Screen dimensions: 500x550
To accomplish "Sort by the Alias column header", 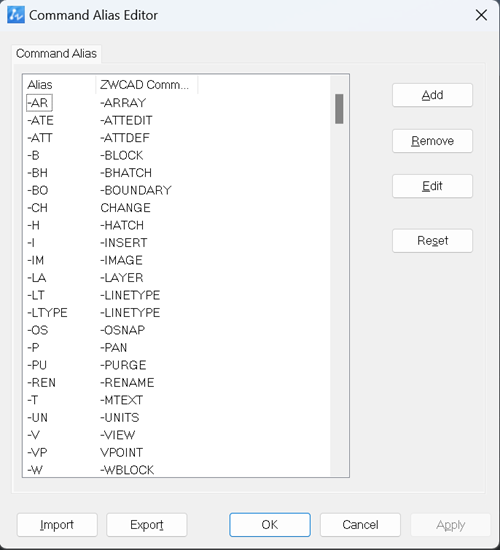I will 60,85.
